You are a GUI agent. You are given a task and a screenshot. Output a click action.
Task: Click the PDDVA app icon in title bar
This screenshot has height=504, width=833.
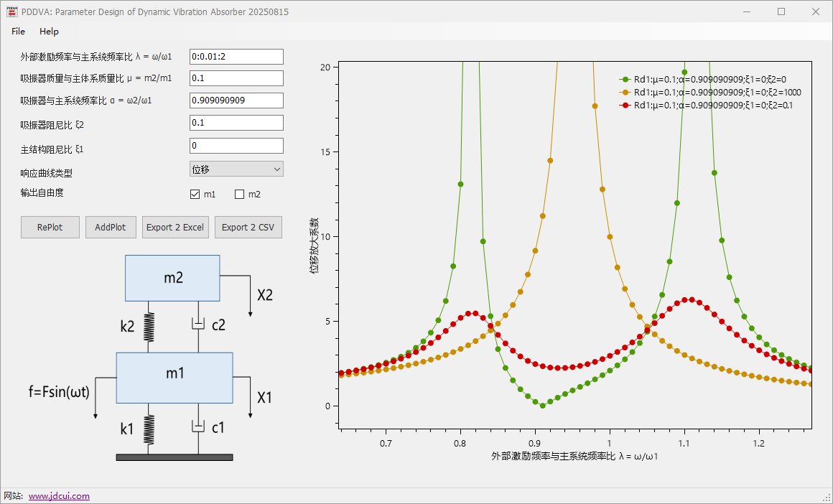click(x=11, y=11)
